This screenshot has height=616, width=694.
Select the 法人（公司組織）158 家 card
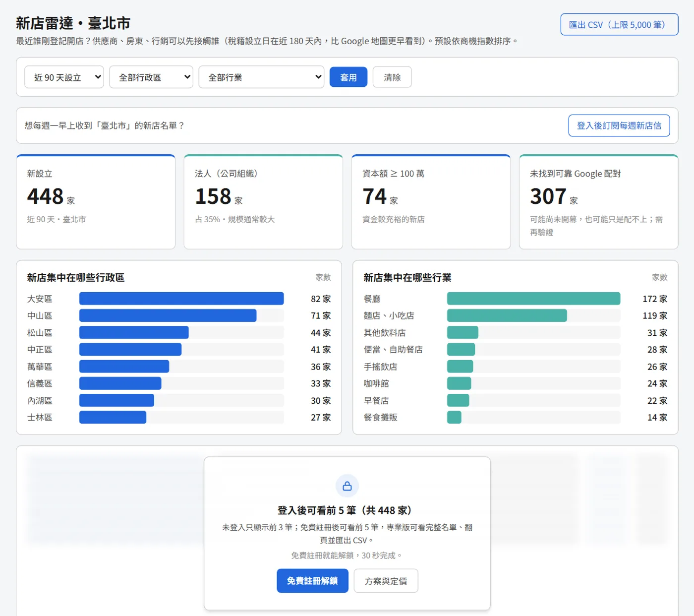[x=263, y=202]
